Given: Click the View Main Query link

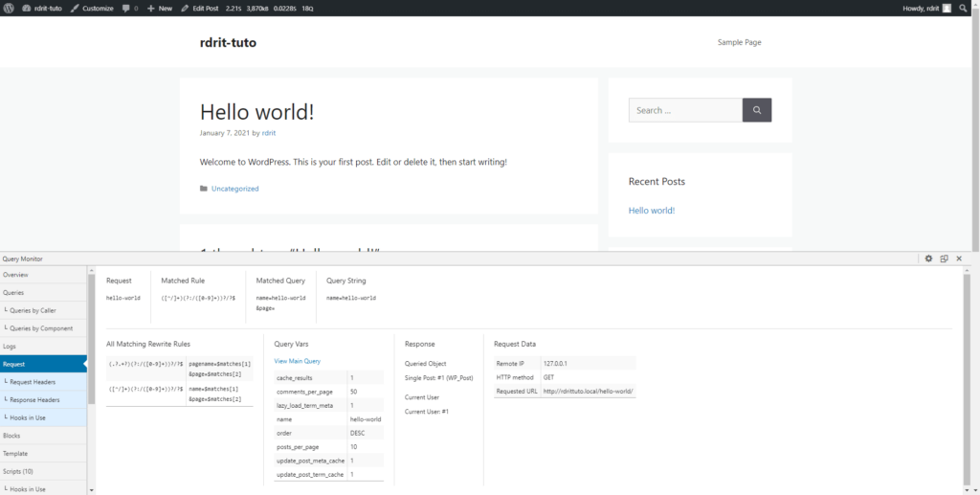Looking at the screenshot, I should pyautogui.click(x=297, y=361).
